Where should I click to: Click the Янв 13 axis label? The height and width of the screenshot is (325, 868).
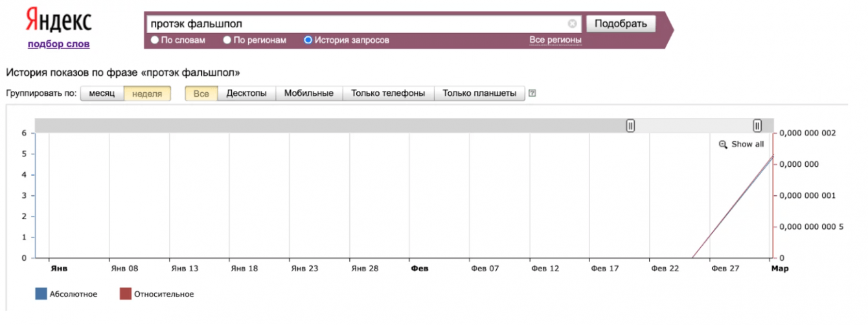(185, 268)
